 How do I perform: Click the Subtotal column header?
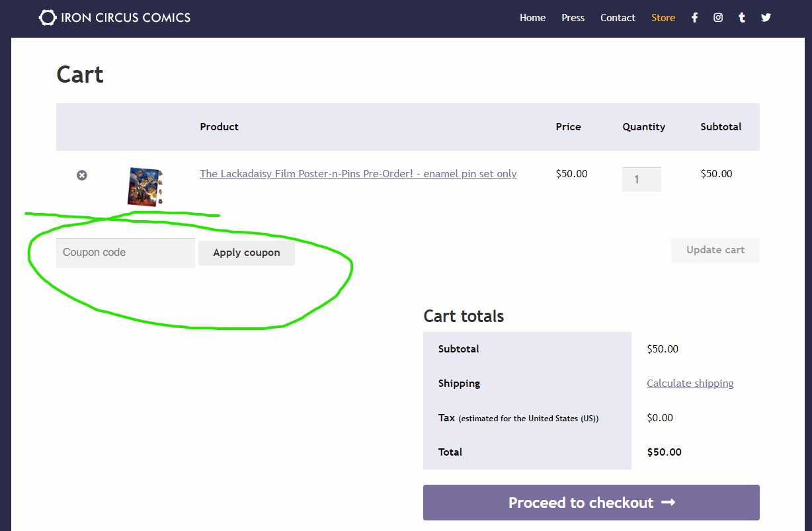click(721, 127)
